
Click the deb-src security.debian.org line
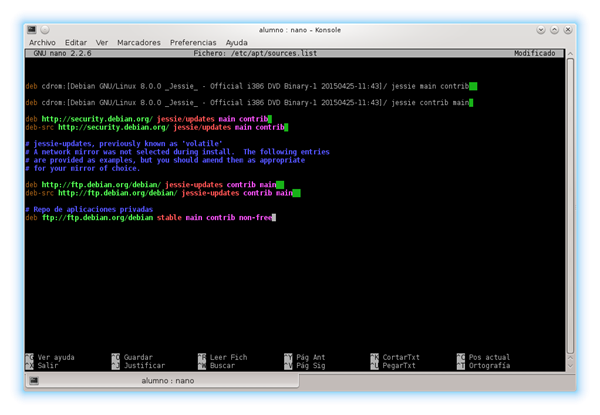157,127
